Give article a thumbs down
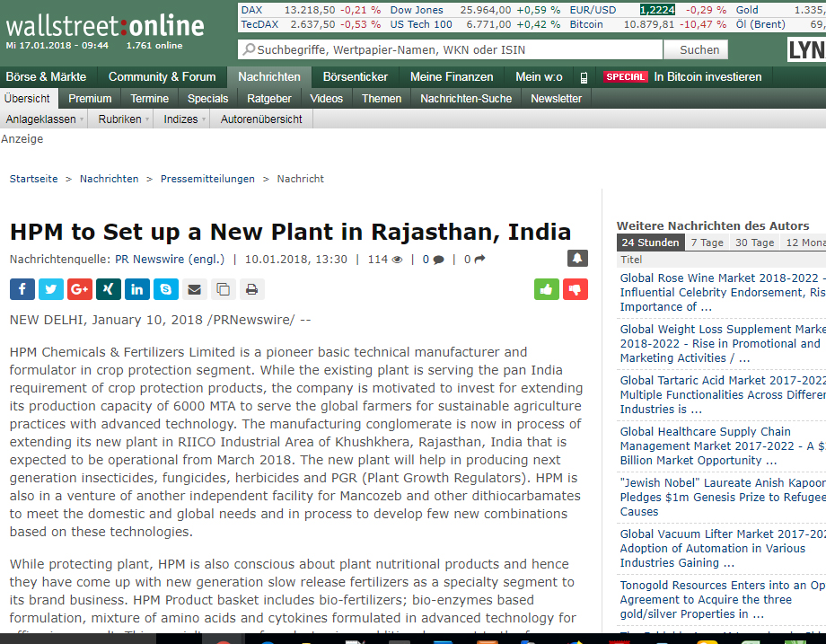The image size is (826, 644). tap(576, 289)
